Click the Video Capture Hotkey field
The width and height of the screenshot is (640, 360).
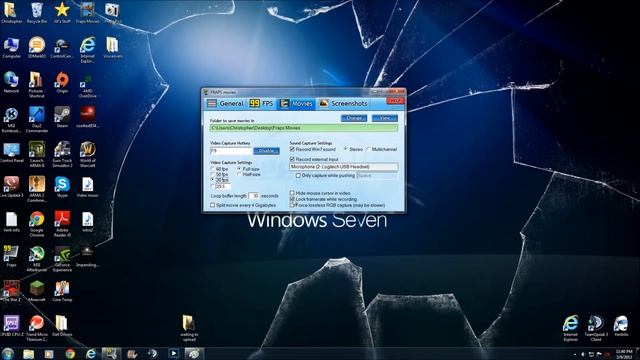coord(230,151)
